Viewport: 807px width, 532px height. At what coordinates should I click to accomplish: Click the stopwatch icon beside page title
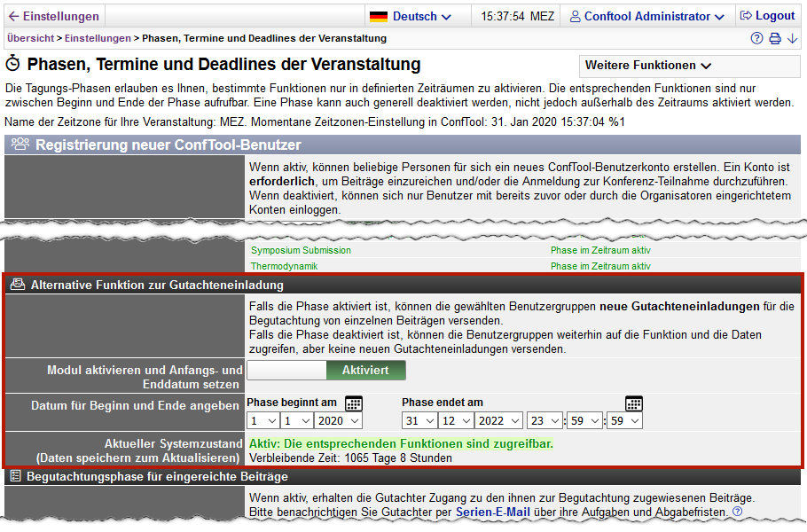pos(13,65)
